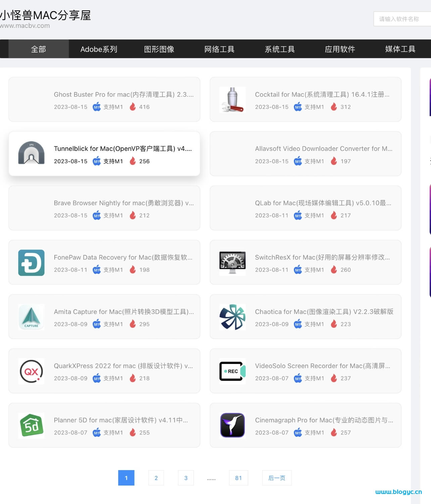This screenshot has width=431, height=504.
Task: Focus the software name search field
Action: [x=402, y=19]
